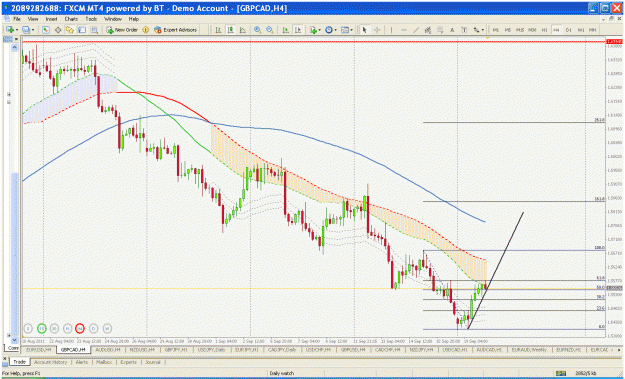Switch to Mailbox terminal tab
Screen dimensions: 625x379
click(104, 362)
